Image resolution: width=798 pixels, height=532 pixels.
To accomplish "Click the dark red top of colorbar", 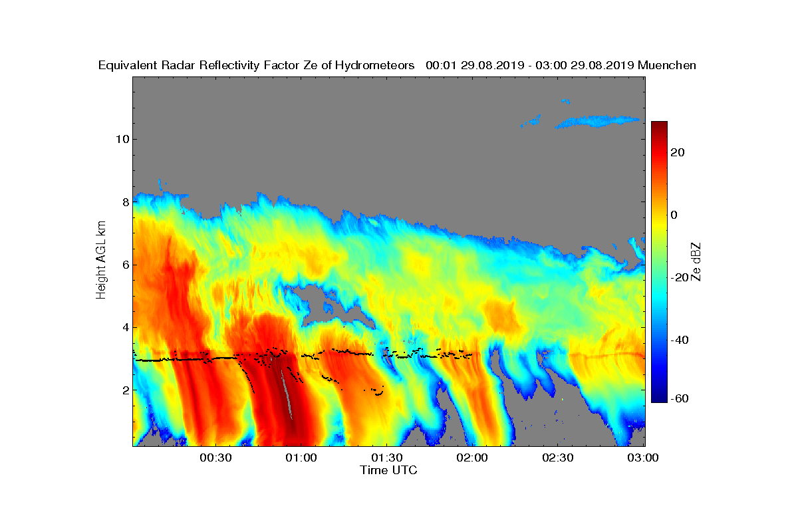I will [x=659, y=126].
